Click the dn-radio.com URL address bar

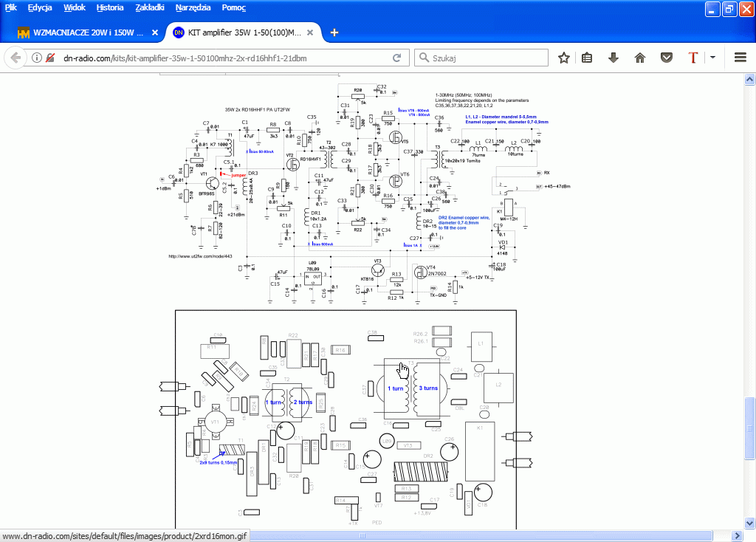[221, 58]
